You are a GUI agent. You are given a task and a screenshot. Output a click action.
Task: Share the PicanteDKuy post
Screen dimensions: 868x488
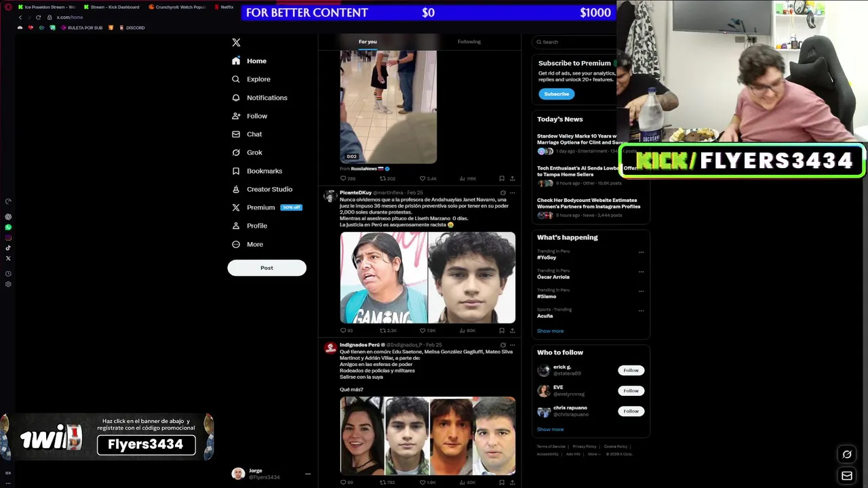[x=512, y=331]
